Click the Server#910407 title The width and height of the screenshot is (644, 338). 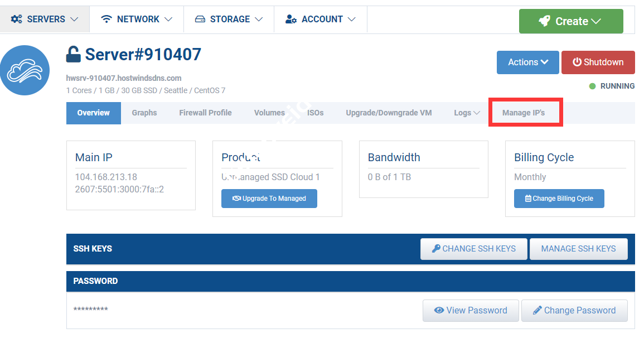[143, 54]
